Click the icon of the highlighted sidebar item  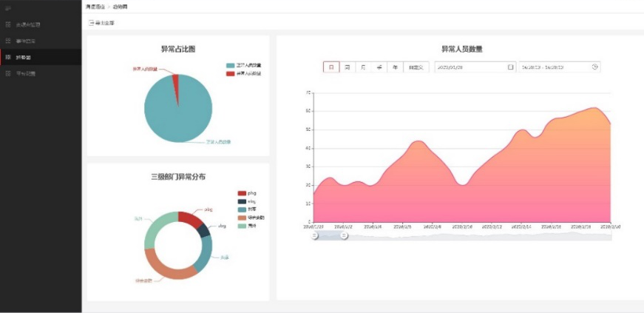[x=8, y=57]
